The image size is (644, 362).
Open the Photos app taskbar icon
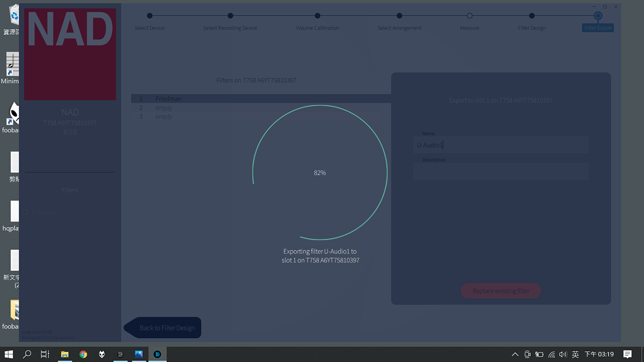[x=139, y=354]
